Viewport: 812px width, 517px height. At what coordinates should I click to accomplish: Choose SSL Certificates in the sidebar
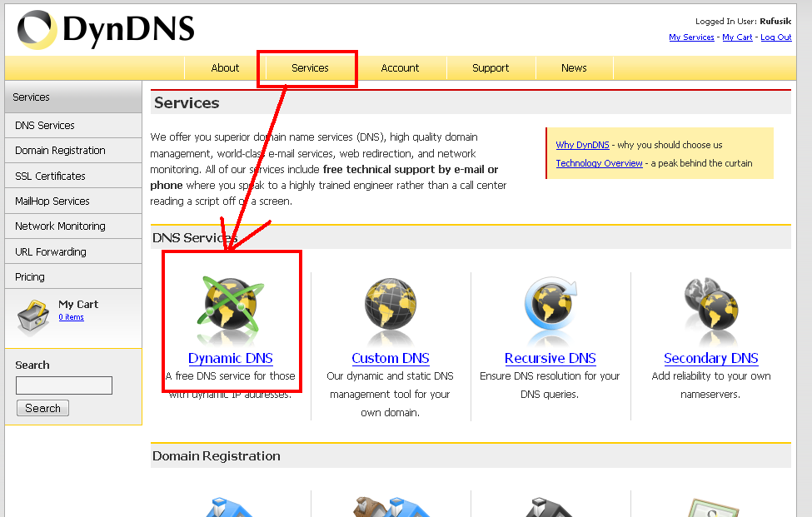click(73, 176)
